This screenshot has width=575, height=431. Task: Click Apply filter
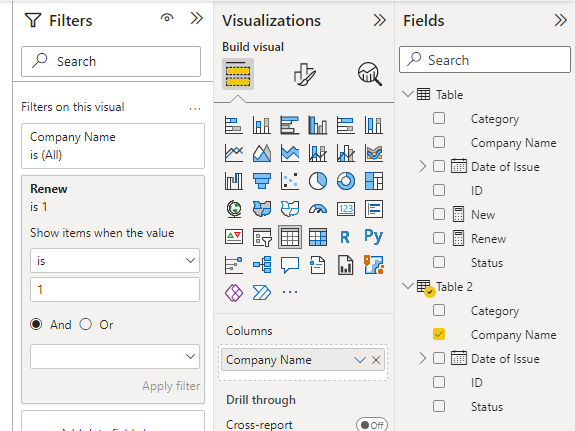click(x=171, y=386)
